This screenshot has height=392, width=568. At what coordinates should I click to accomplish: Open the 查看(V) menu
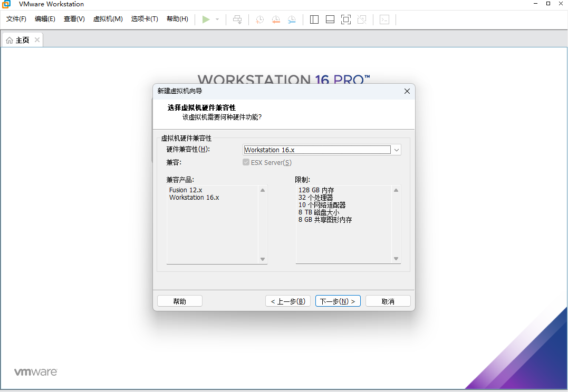coord(74,19)
